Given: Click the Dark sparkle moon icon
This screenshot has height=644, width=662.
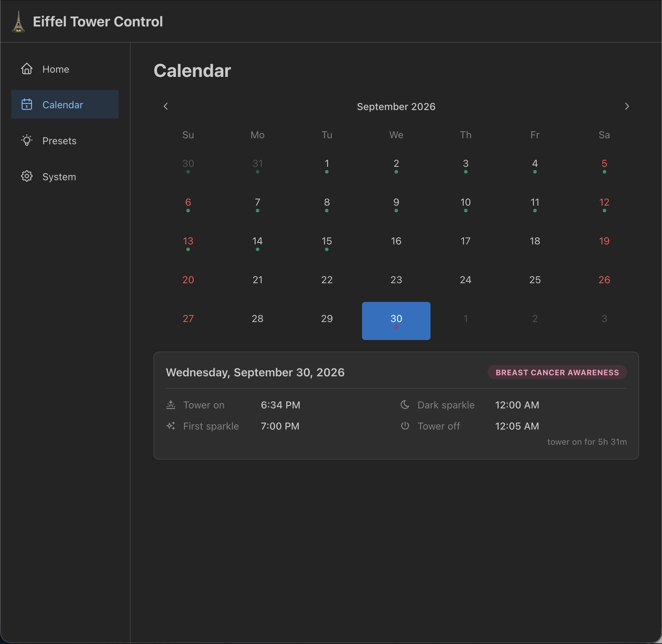Looking at the screenshot, I should point(405,405).
